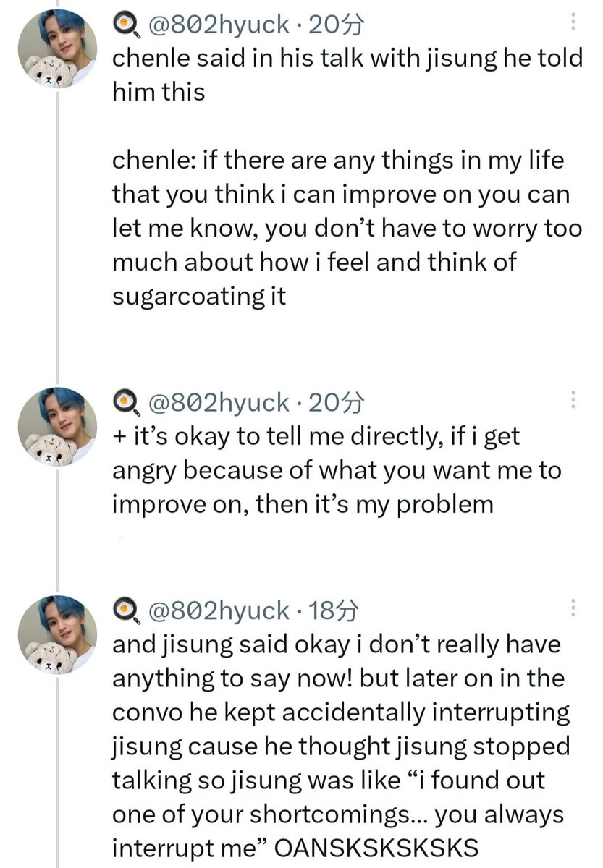Open profile avatar on the third tweet
The image size is (603, 868).
pyautogui.click(x=58, y=635)
